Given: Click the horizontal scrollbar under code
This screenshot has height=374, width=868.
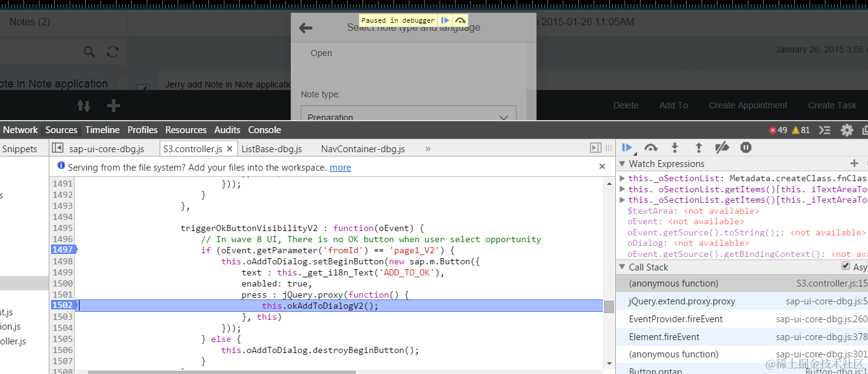Looking at the screenshot, I should 222,372.
